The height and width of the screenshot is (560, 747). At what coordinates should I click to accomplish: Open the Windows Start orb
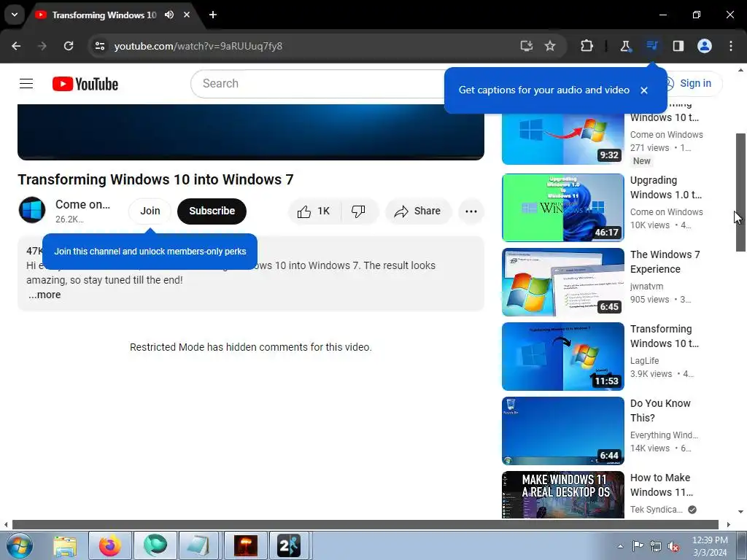[19, 545]
